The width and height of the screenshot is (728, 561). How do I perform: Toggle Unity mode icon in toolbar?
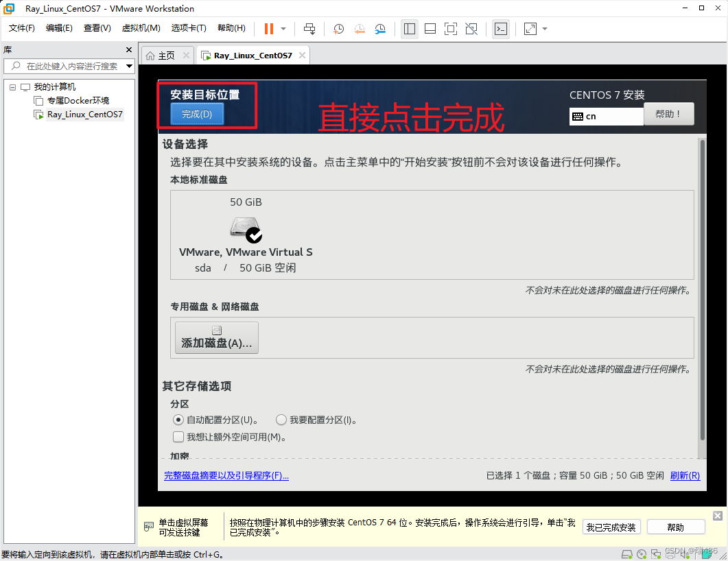[471, 29]
